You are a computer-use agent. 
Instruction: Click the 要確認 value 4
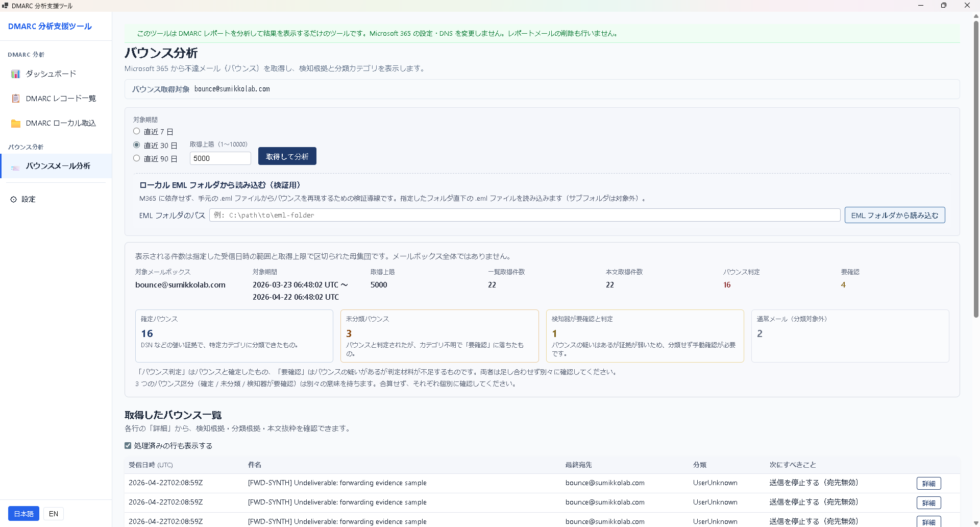[x=843, y=285]
